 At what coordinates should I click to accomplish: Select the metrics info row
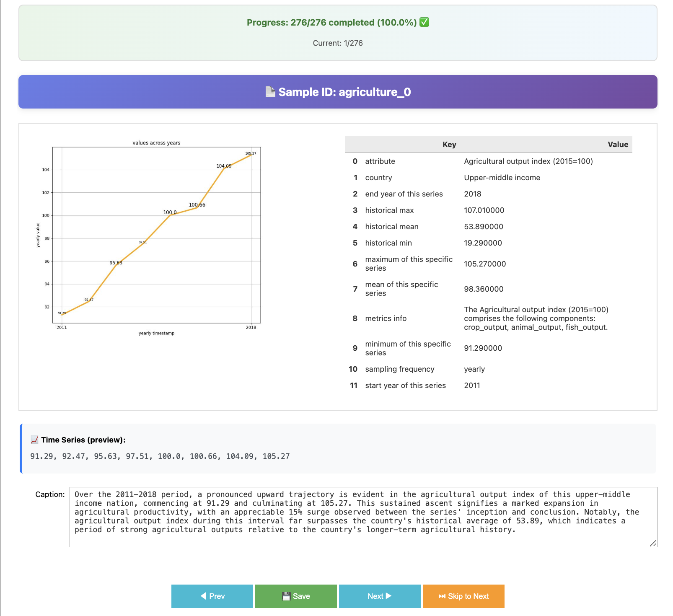click(488, 318)
